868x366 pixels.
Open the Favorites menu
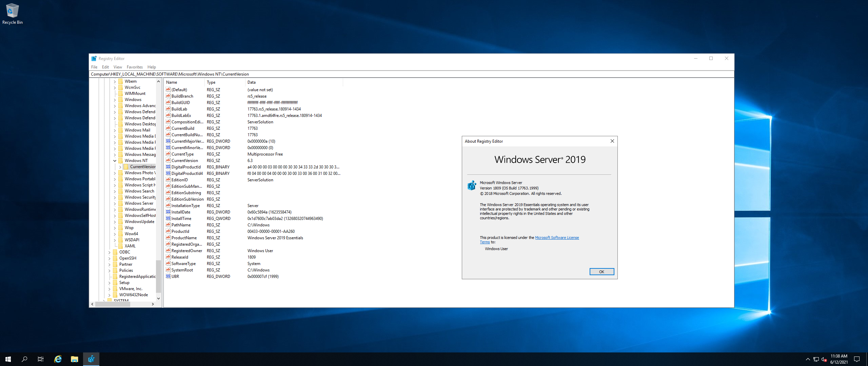(135, 67)
